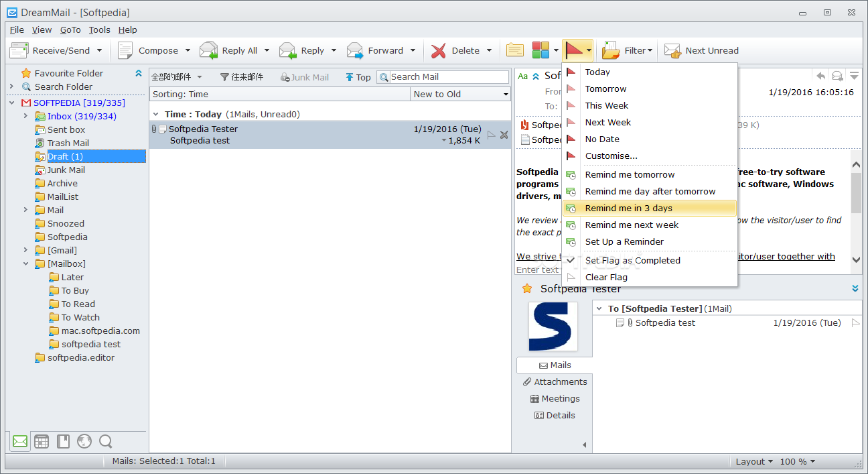Screen dimensions: 868x474
Task: Click the funnel filter icon in the mail list bar
Action: [x=224, y=77]
